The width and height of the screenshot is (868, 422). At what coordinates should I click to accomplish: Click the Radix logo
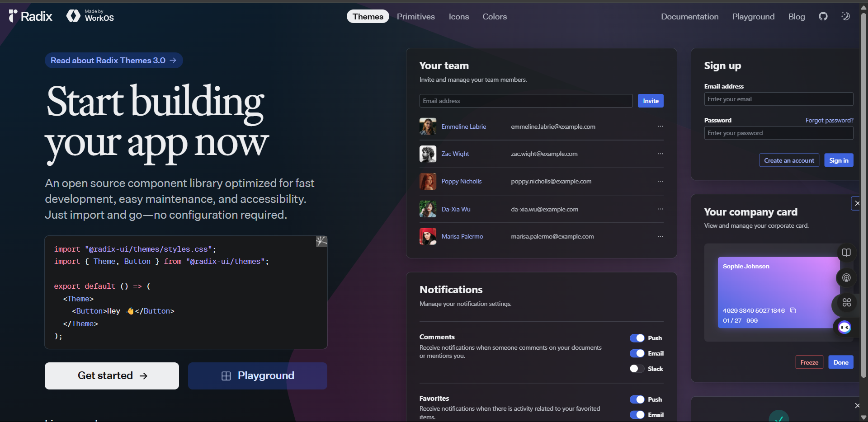[30, 16]
